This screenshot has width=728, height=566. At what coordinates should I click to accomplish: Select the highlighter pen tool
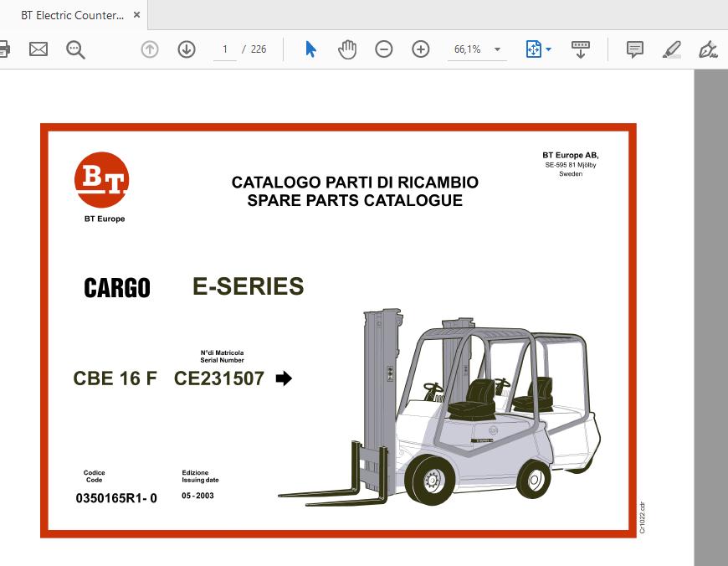671,49
